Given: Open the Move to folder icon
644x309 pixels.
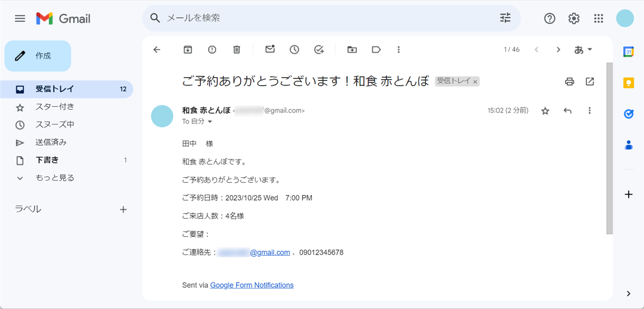Looking at the screenshot, I should click(x=352, y=50).
